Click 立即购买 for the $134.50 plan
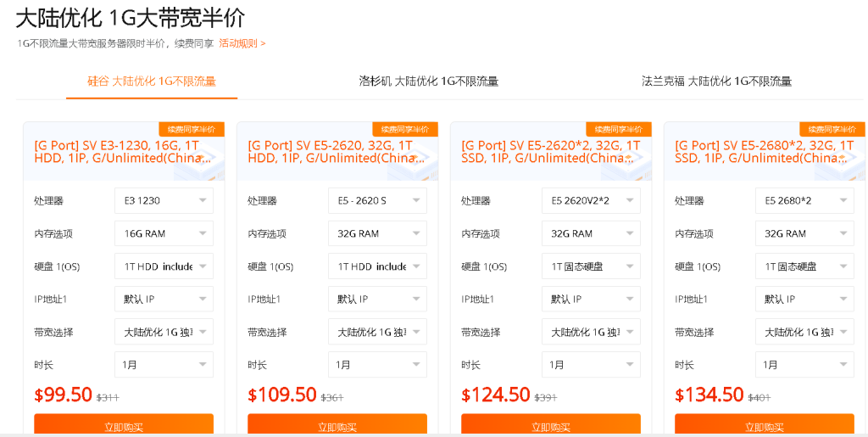The image size is (868, 437). point(765,426)
